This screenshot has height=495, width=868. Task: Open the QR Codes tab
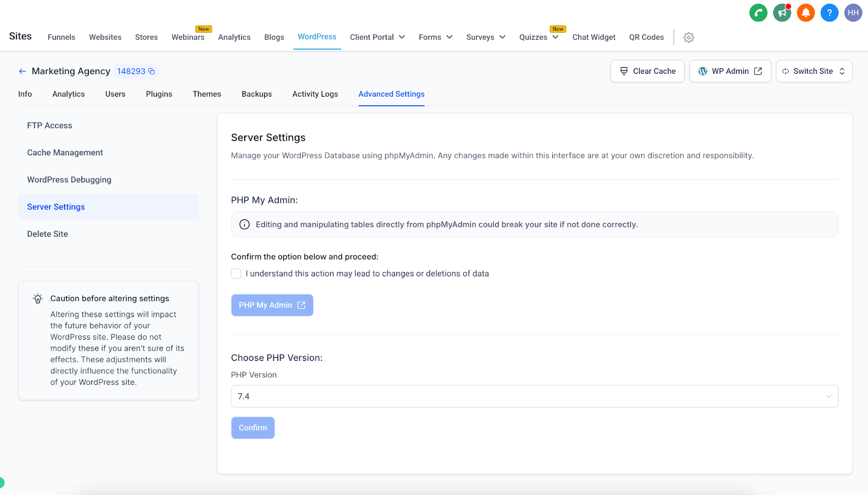click(647, 37)
